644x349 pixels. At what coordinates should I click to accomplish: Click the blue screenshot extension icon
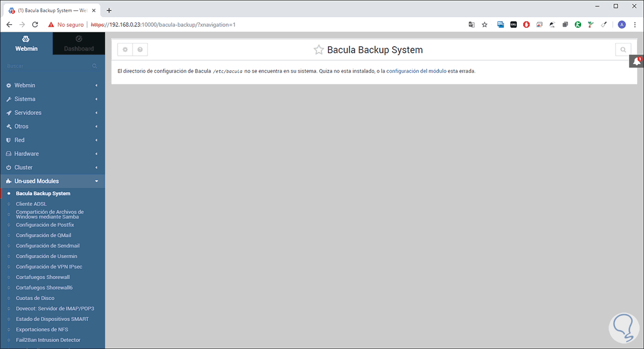(x=501, y=24)
